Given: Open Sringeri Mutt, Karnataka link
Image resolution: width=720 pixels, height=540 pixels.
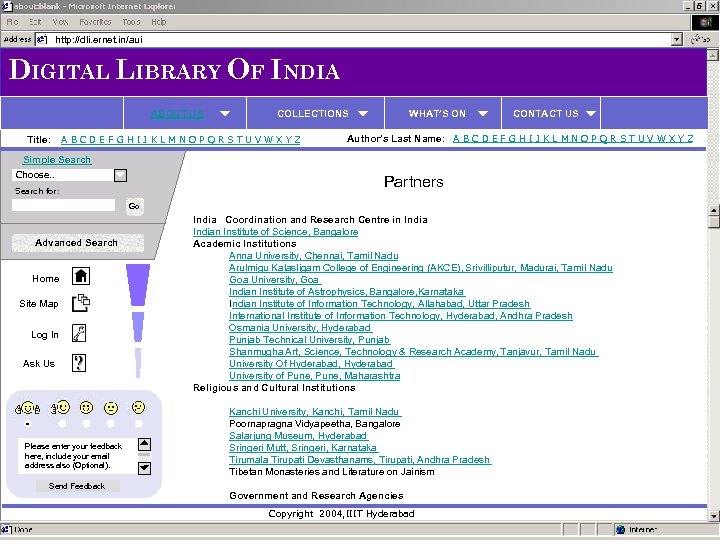Looking at the screenshot, I should pyautogui.click(x=304, y=447).
